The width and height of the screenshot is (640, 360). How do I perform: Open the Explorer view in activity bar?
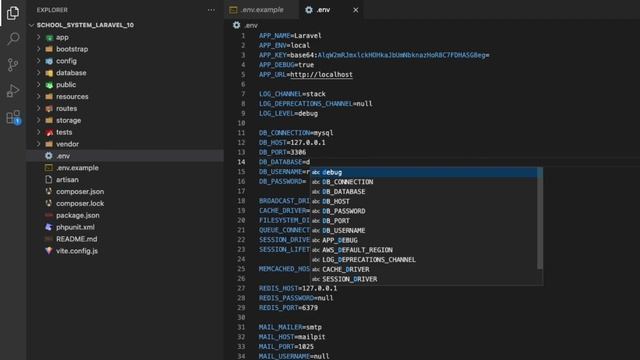[x=13, y=13]
